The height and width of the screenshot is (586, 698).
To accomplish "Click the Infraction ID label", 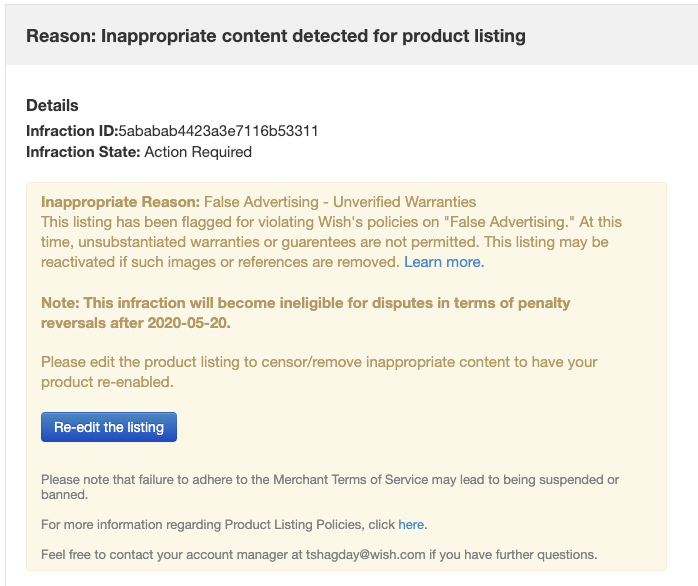I will click(71, 131).
